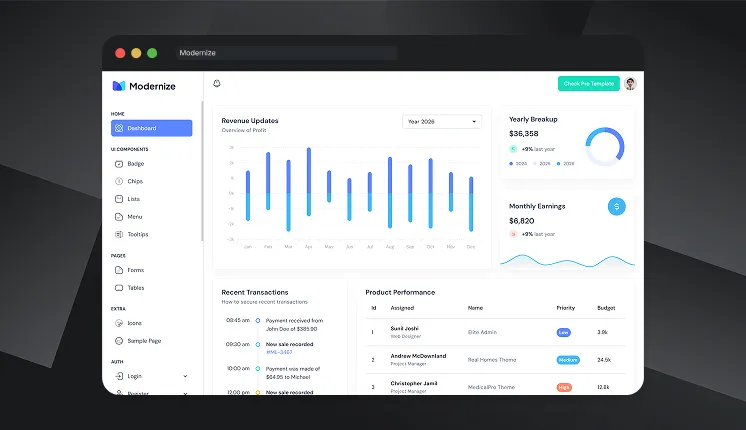Open the Year 2026 dropdown
Screen dimensions: 746x430
point(441,122)
